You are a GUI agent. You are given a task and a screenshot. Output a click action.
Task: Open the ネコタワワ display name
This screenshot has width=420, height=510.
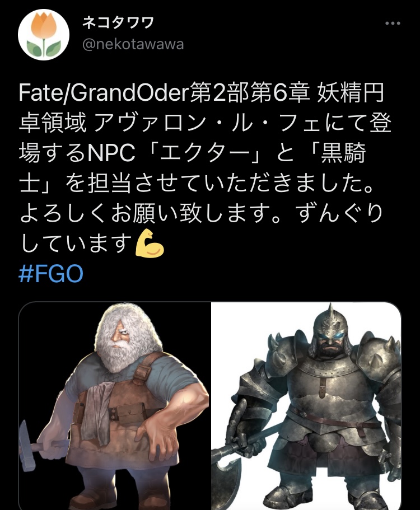[118, 24]
